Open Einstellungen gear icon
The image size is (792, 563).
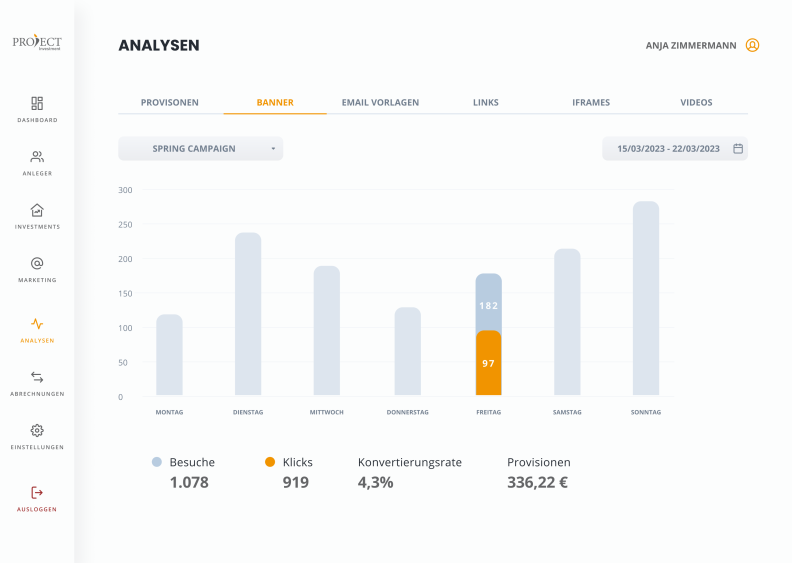(x=37, y=430)
